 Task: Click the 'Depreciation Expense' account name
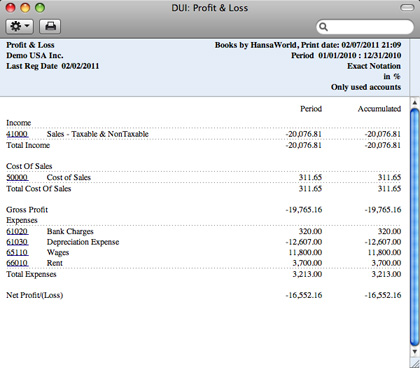pos(83,242)
